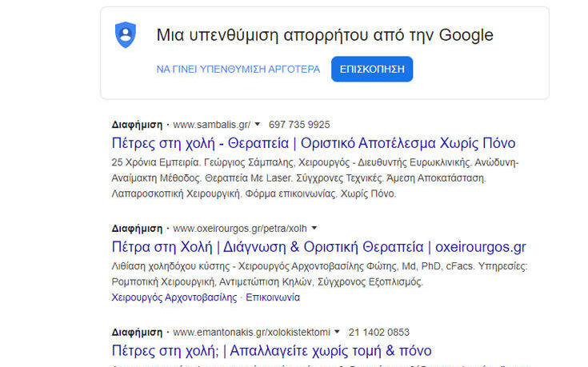This screenshot has width=588, height=367.
Task: Click the phone number 21 1402 0853
Action: 379,332
